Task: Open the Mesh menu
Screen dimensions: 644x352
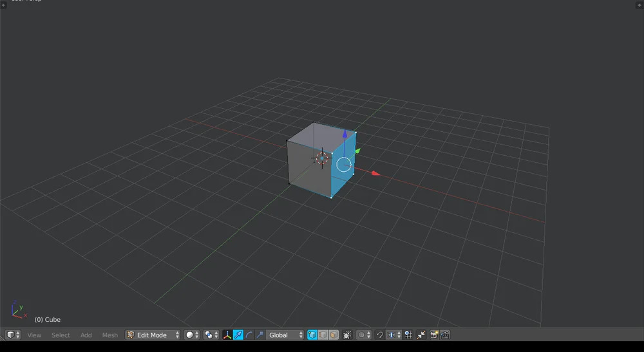Action: [x=110, y=335]
